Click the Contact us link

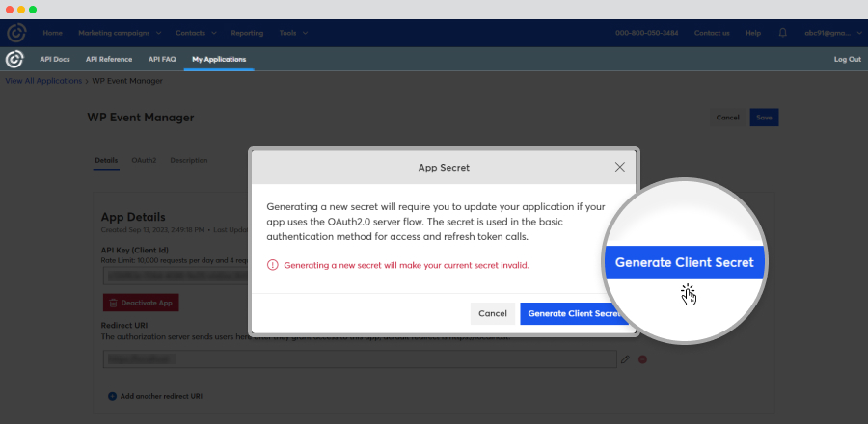pyautogui.click(x=712, y=33)
